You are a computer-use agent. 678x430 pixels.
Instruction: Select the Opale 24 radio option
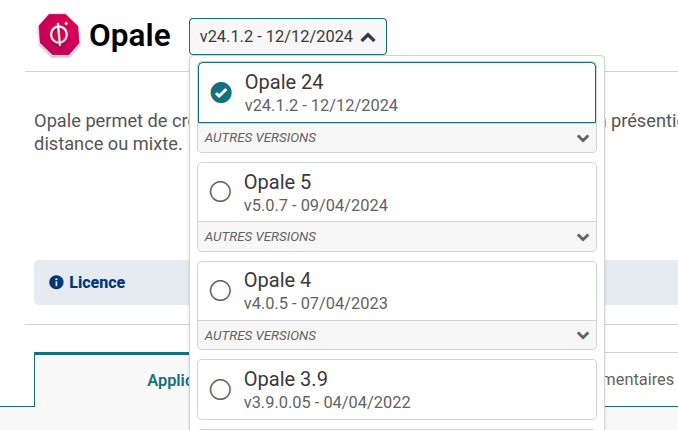[x=221, y=93]
